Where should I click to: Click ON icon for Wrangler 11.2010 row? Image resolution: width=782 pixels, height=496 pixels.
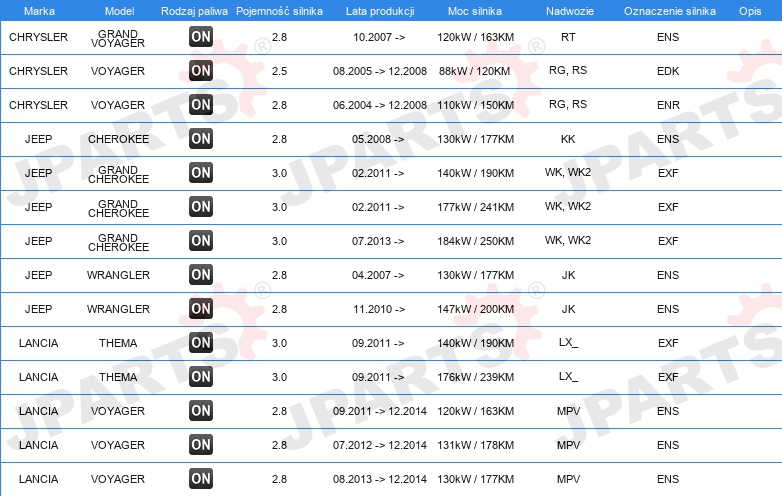201,308
